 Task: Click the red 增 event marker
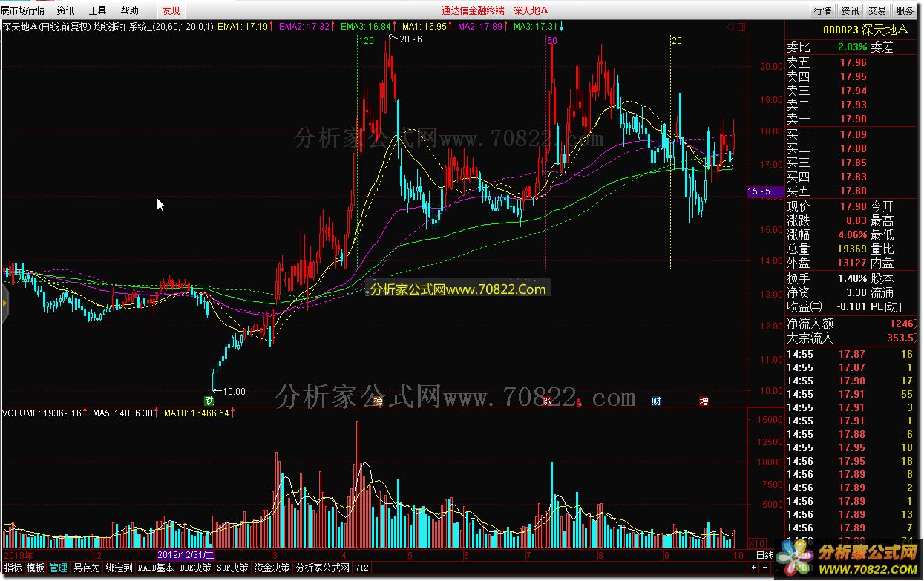click(x=704, y=401)
